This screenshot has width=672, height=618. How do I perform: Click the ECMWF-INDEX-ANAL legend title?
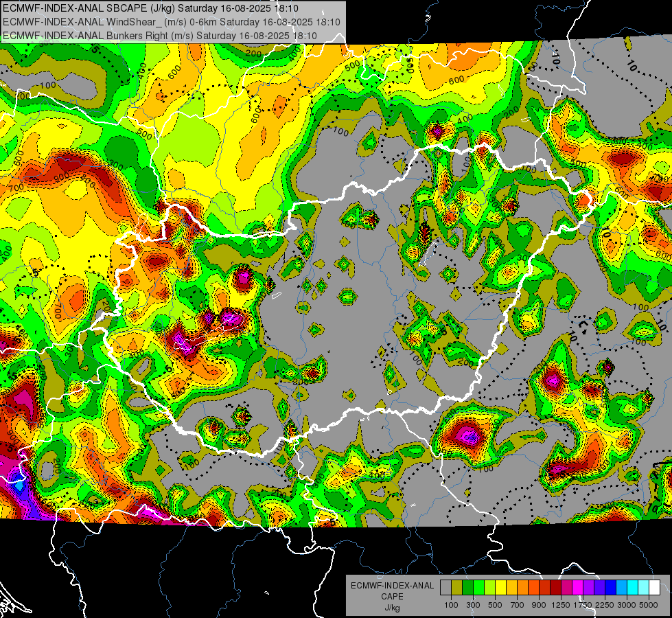(x=392, y=586)
